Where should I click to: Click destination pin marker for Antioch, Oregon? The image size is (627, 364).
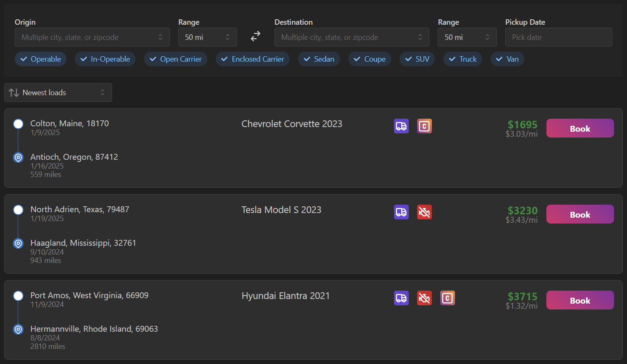coord(18,157)
